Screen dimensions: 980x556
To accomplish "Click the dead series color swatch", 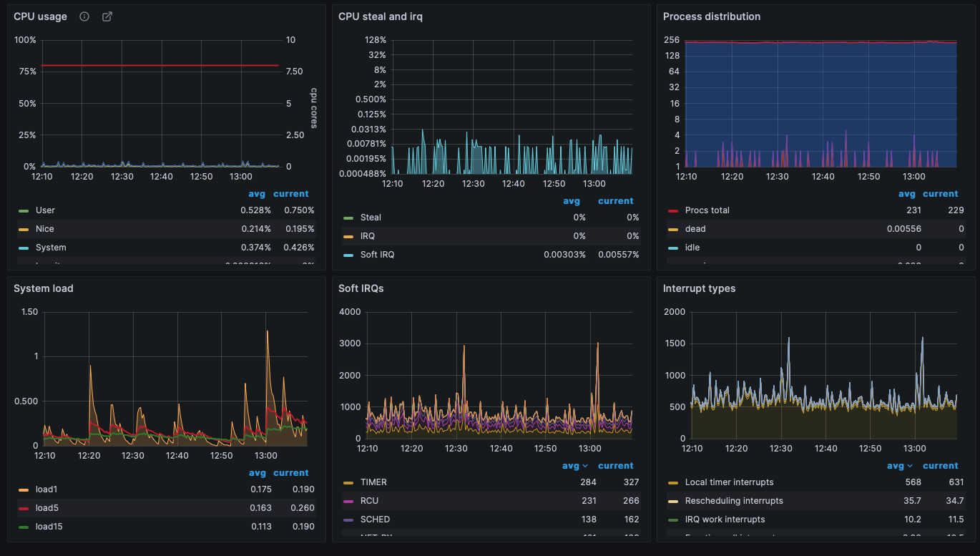I will point(673,229).
